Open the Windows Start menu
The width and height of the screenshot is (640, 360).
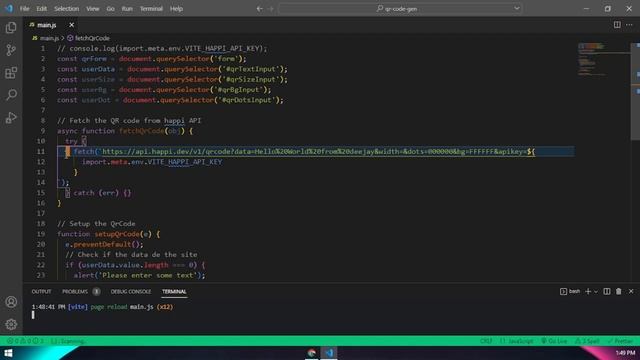(9, 353)
